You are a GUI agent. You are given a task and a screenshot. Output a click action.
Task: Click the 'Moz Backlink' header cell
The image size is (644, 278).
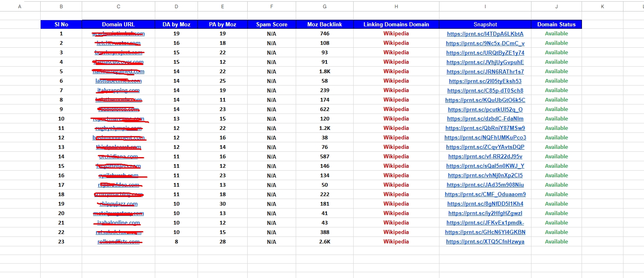pyautogui.click(x=324, y=24)
